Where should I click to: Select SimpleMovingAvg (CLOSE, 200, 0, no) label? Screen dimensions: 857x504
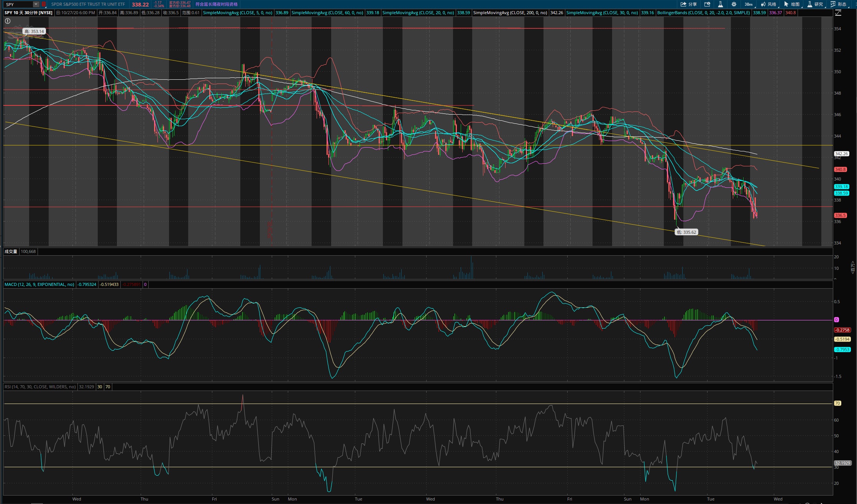pos(510,13)
